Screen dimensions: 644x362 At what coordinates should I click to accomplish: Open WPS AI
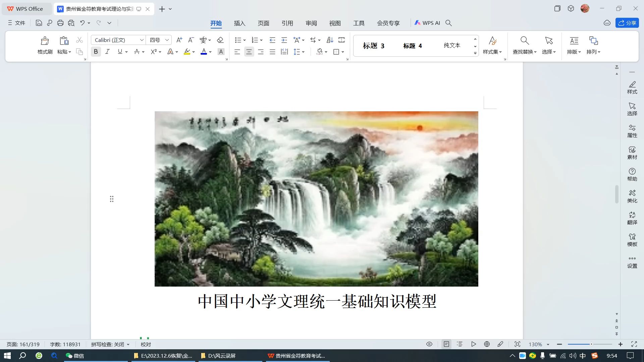[427, 23]
